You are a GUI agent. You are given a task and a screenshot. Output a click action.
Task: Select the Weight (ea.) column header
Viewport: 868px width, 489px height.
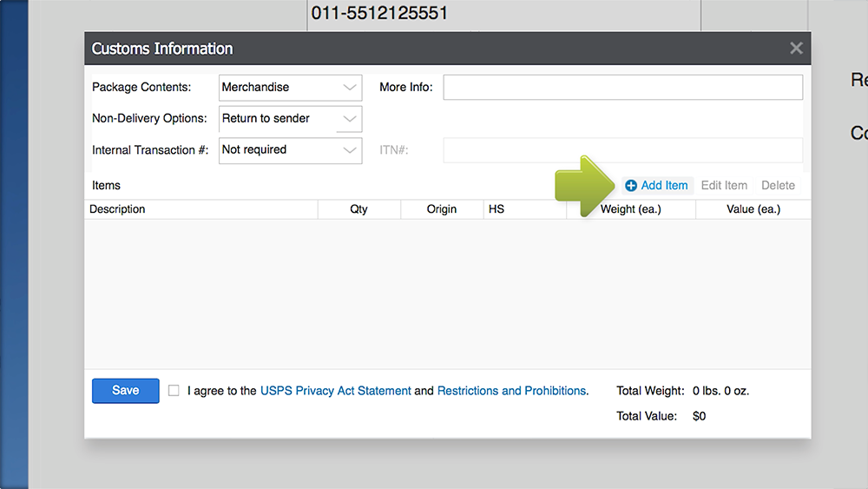(631, 209)
